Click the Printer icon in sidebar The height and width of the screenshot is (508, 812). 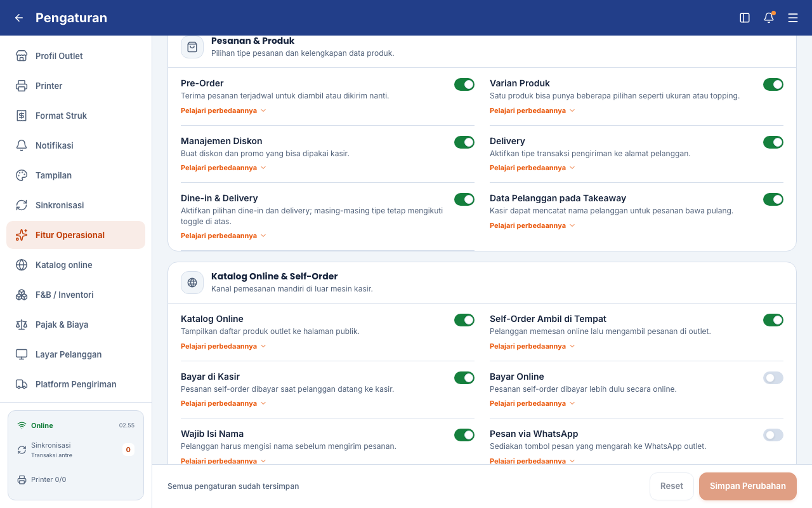coord(22,86)
